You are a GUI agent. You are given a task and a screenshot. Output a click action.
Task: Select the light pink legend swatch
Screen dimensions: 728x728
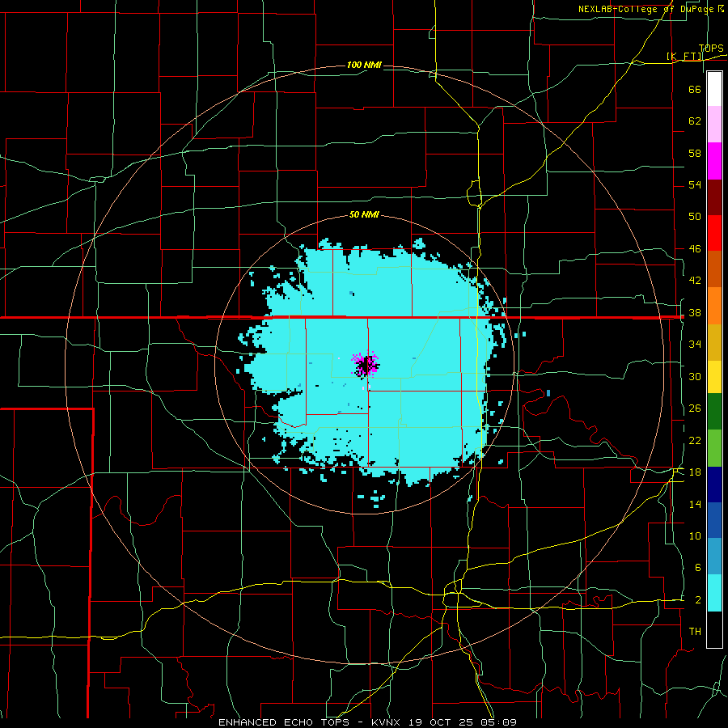[714, 125]
